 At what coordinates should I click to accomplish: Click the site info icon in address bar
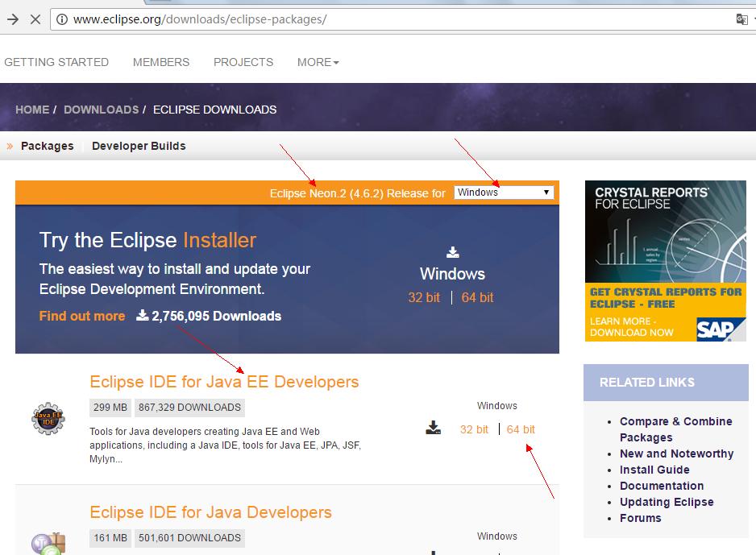(62, 19)
